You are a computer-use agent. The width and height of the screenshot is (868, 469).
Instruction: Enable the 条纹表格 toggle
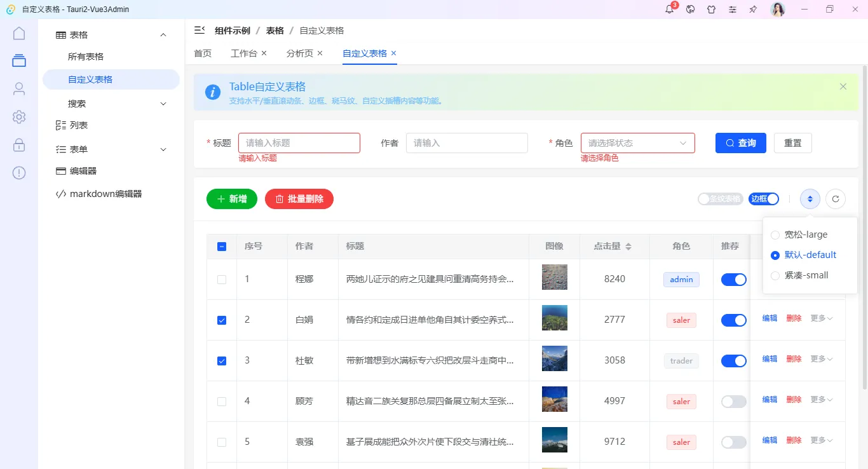tap(720, 199)
